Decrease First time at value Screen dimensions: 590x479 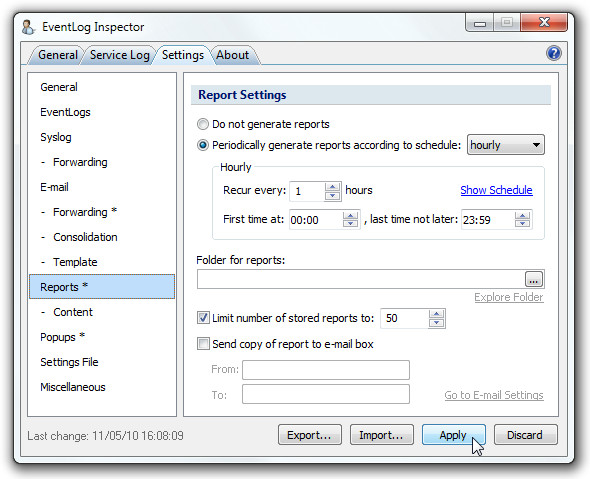350,224
